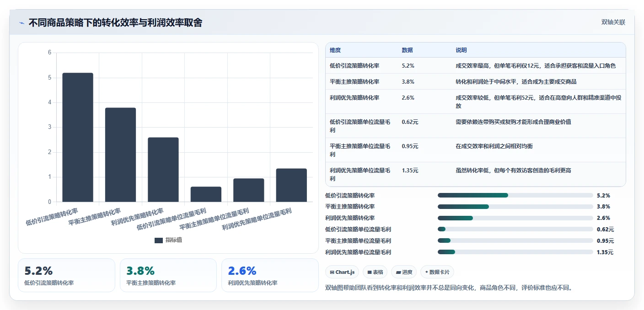The height and width of the screenshot is (310, 644).
Task: Click the 0.62元 progress bar
Action: coord(515,229)
